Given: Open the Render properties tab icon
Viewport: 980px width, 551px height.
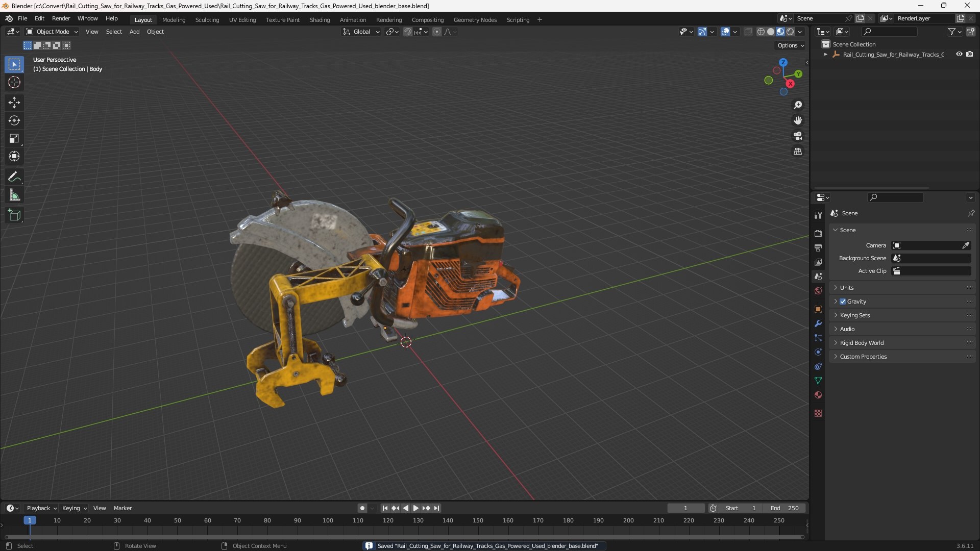Looking at the screenshot, I should click(818, 233).
